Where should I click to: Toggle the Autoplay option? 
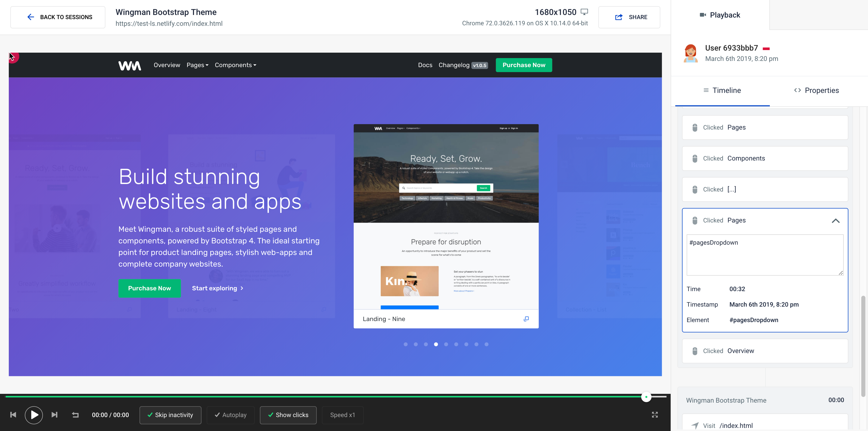pos(230,415)
